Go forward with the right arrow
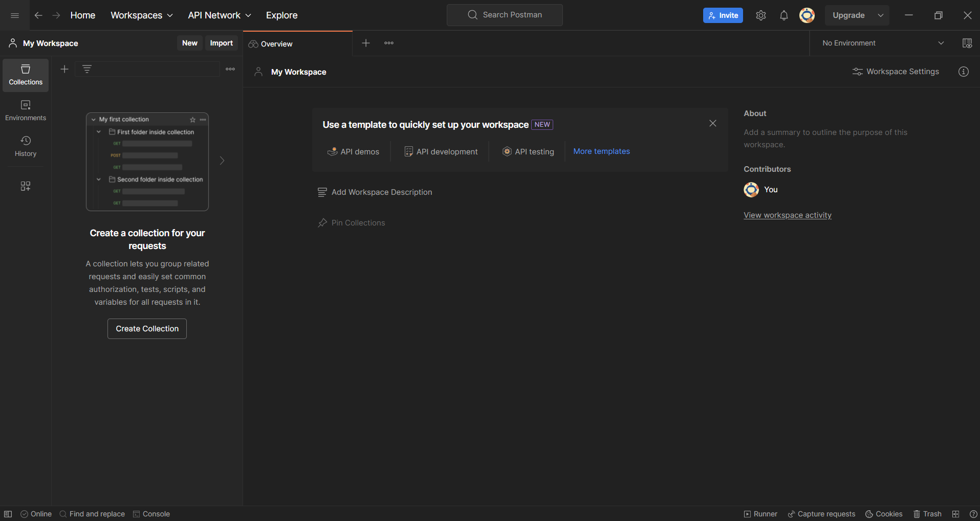 coord(56,15)
